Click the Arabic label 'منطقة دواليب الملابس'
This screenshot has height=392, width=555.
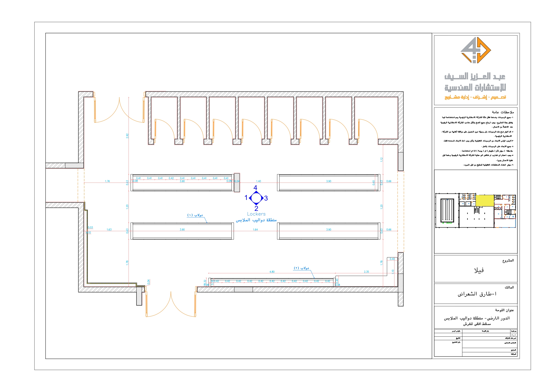(x=256, y=220)
